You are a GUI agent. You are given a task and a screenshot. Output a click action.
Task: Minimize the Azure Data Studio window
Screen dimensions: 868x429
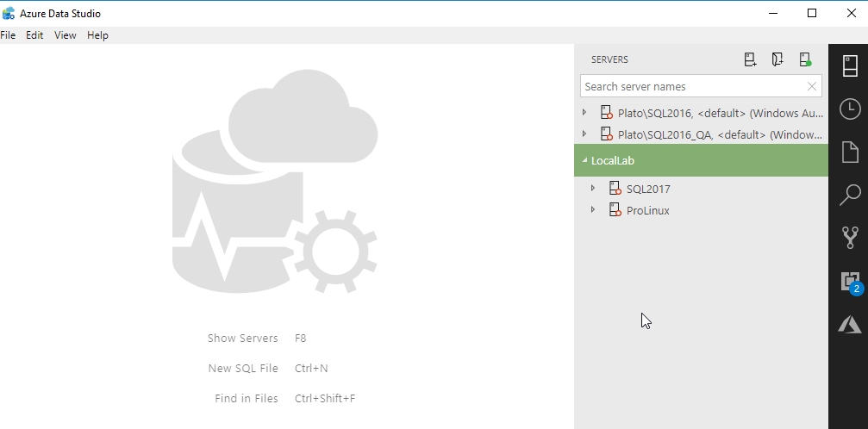point(774,13)
